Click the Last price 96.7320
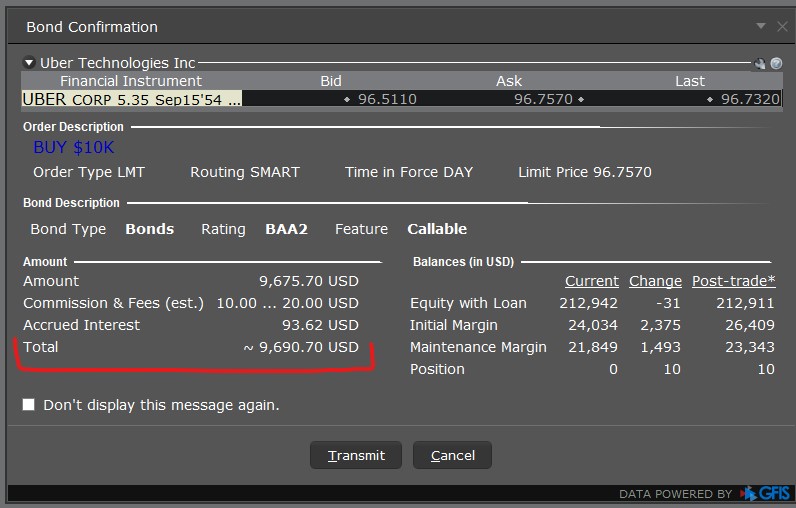The width and height of the screenshot is (796, 508). point(750,99)
